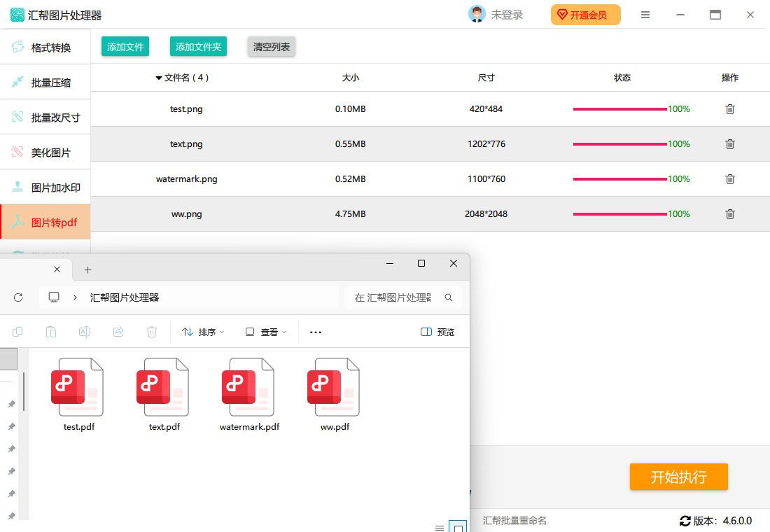Click the share icon in Explorer toolbar
Screen dimensions: 770x532
[118, 332]
